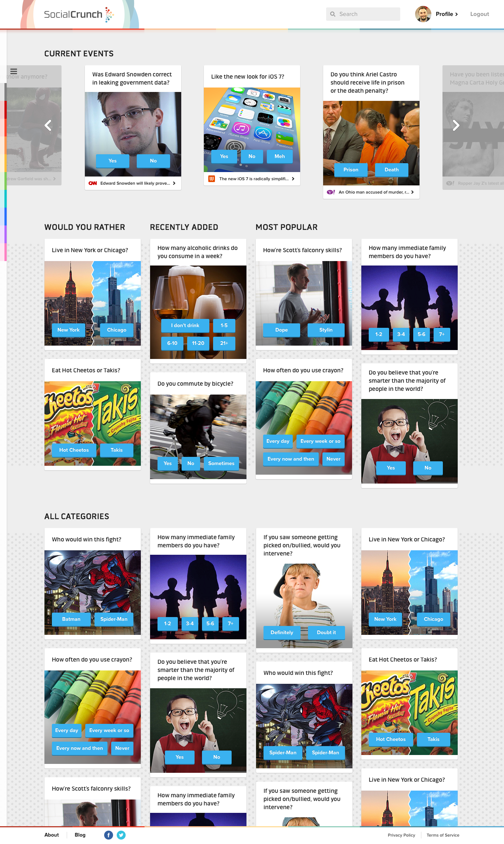Select 21+ drinks per week
Viewport: 504px width, 844px height.
coord(224,343)
